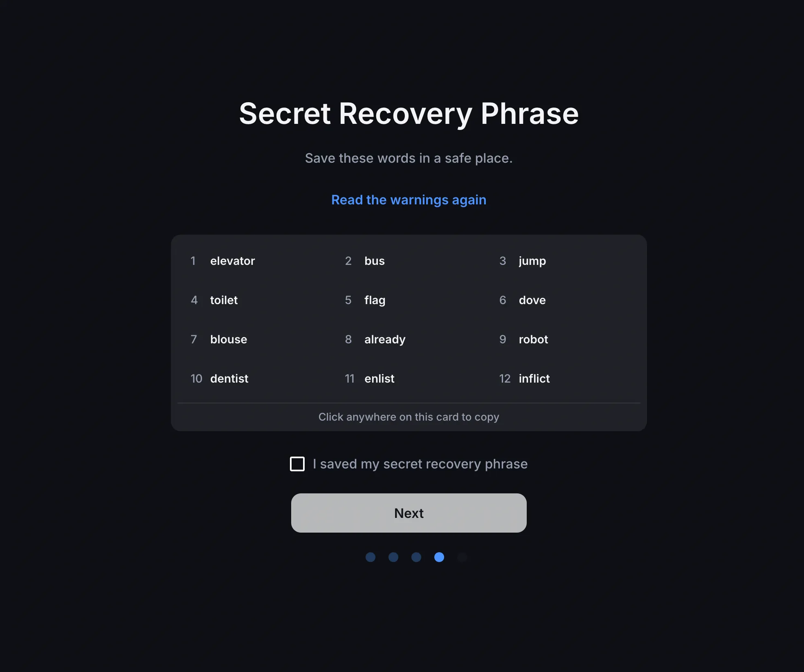Open 'Read the warnings again' link
The width and height of the screenshot is (804, 672).
tap(409, 200)
